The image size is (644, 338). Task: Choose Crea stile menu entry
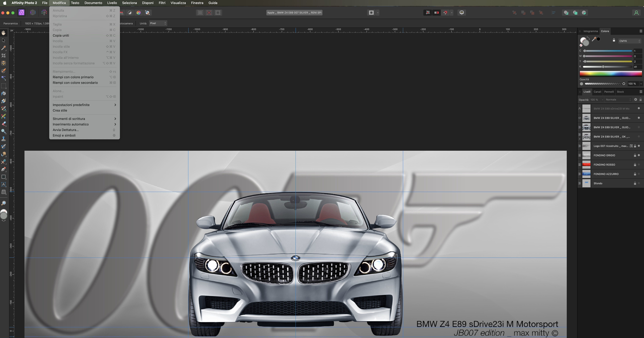[84, 111]
